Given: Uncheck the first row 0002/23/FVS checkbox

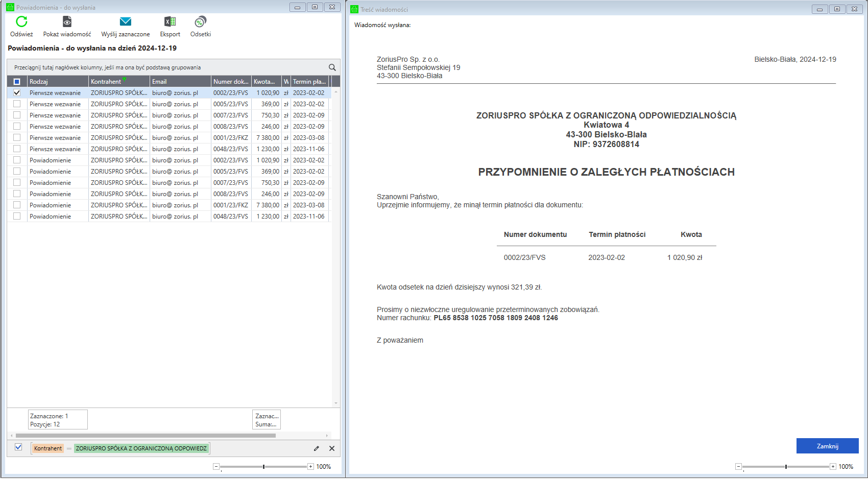Looking at the screenshot, I should pyautogui.click(x=17, y=93).
